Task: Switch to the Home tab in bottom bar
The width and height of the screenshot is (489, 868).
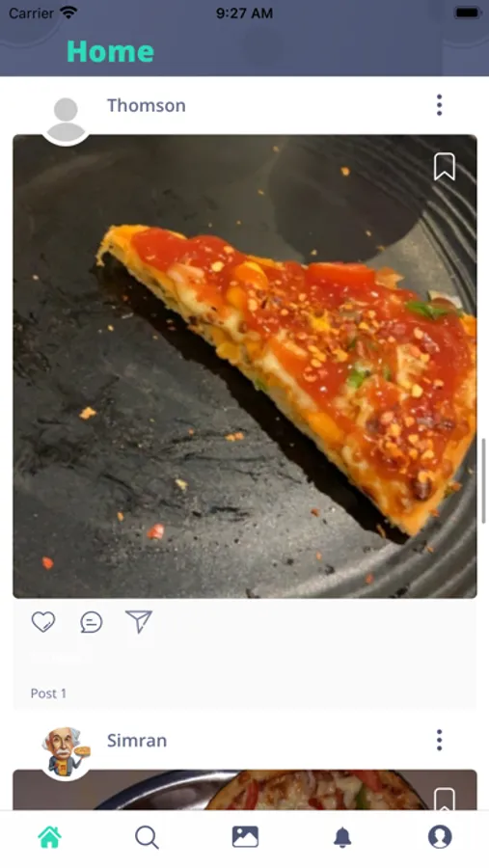Action: (49, 837)
